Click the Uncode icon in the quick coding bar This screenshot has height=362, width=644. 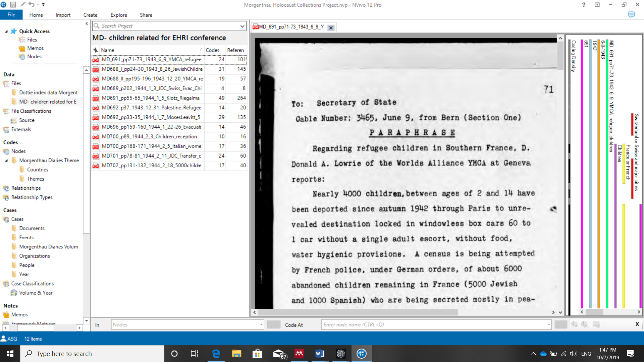(584, 324)
